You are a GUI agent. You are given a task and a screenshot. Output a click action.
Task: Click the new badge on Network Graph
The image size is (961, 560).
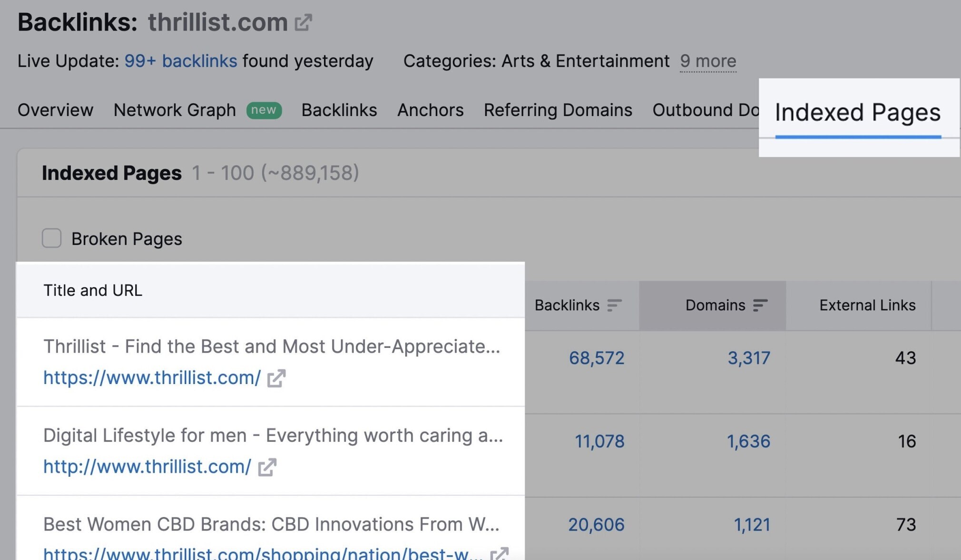click(x=264, y=110)
